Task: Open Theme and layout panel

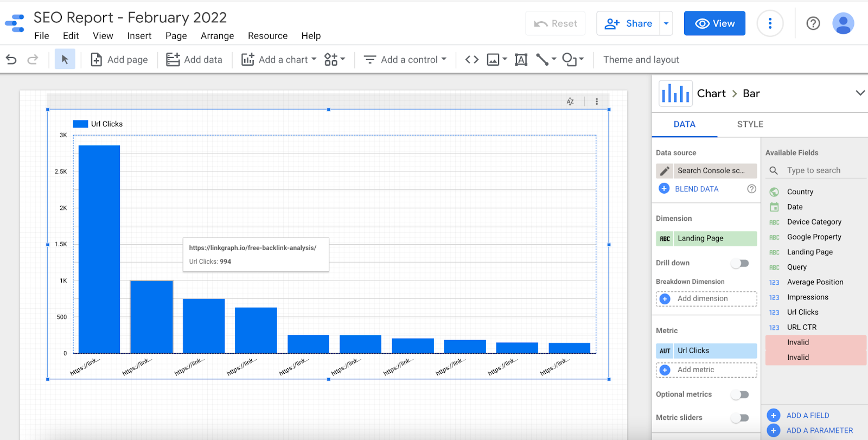Action: 641,60
